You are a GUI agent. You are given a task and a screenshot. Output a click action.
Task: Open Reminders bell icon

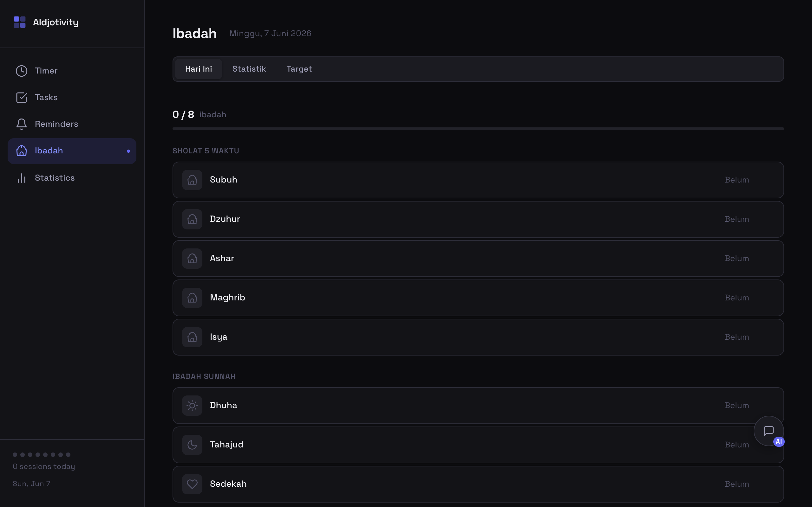pyautogui.click(x=22, y=124)
